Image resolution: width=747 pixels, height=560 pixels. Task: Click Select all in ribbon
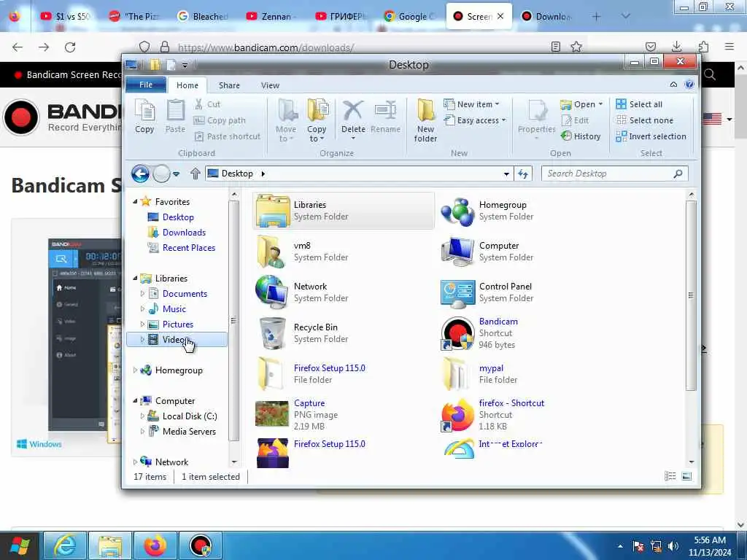tap(639, 104)
